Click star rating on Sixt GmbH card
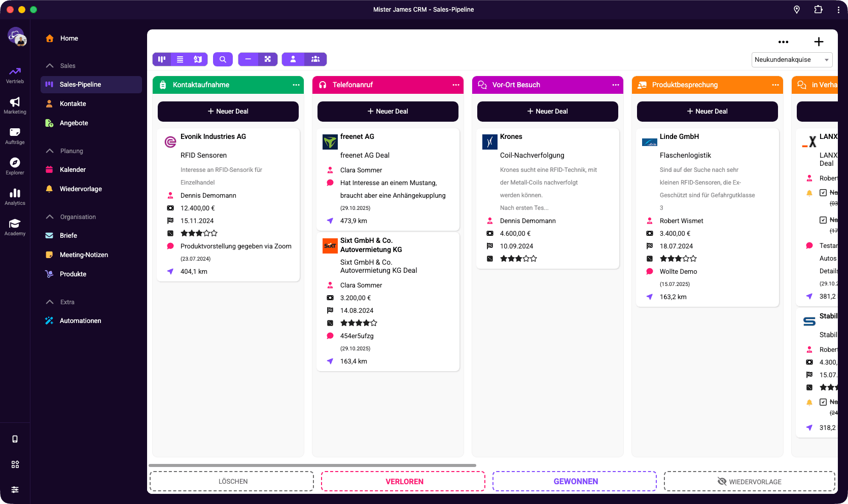The width and height of the screenshot is (848, 504). (359, 323)
